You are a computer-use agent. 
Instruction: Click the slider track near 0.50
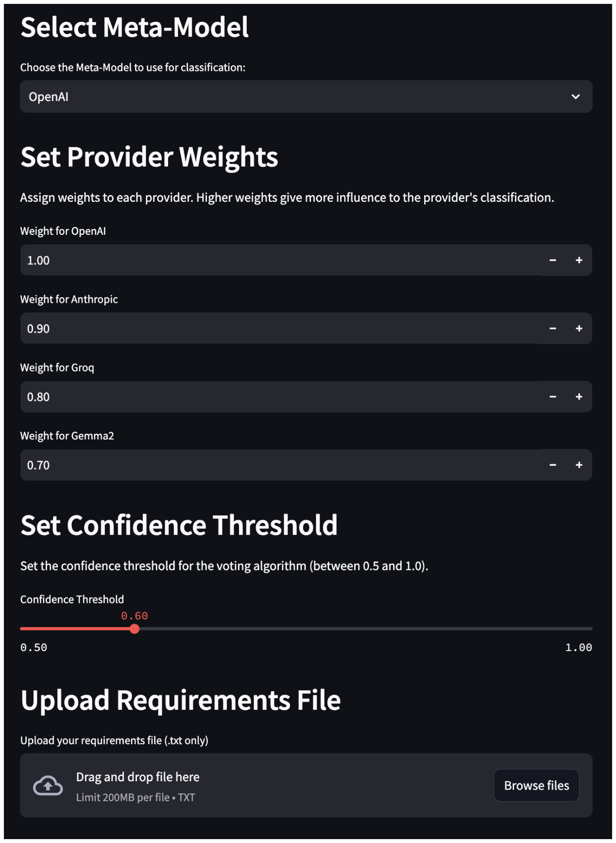click(x=27, y=629)
